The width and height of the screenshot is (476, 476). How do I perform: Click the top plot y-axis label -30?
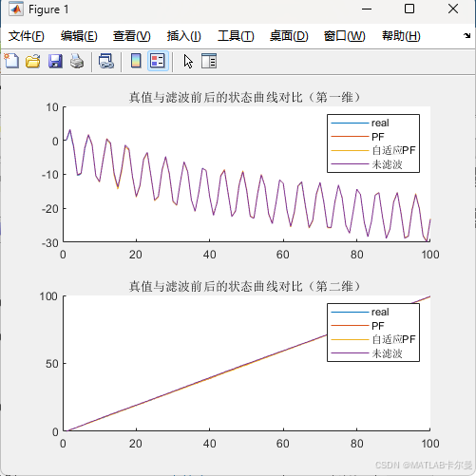pyautogui.click(x=50, y=243)
